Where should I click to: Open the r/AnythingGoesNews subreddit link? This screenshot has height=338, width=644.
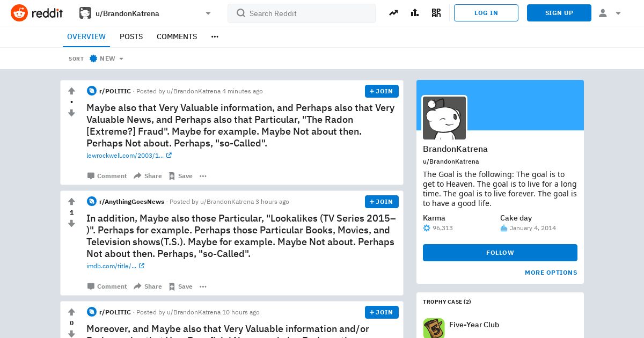(x=131, y=202)
